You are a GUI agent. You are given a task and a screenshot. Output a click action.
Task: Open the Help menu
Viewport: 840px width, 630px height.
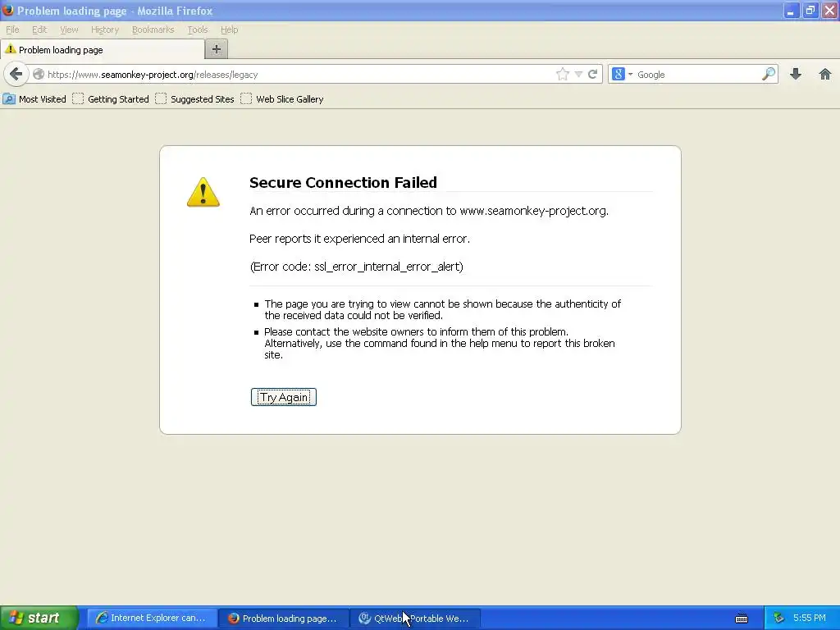(230, 30)
